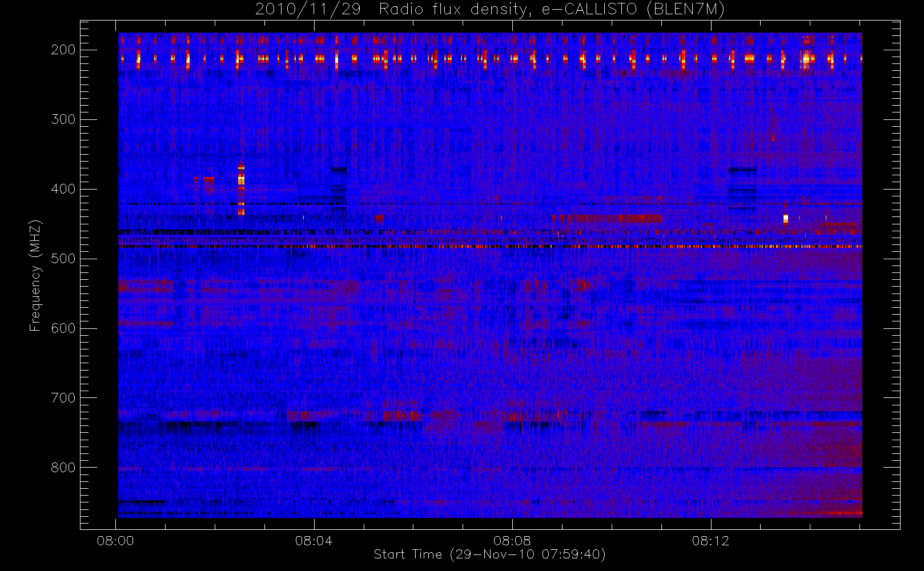The height and width of the screenshot is (571, 924).
Task: Click the 'Frequency (MHZ)' axis label
Action: (x=35, y=275)
